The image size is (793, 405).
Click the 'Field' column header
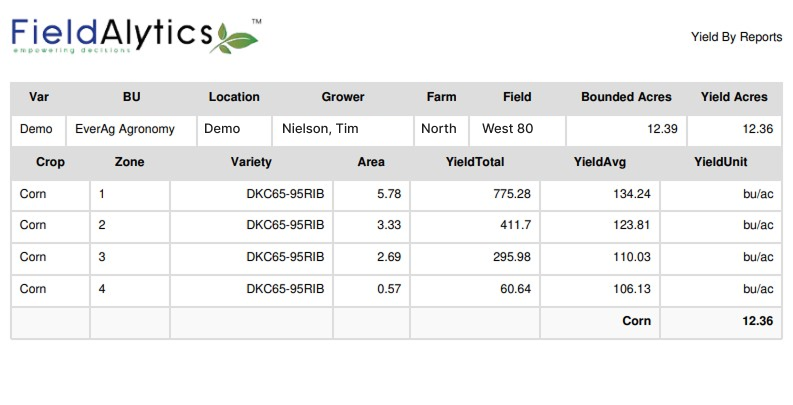click(517, 97)
